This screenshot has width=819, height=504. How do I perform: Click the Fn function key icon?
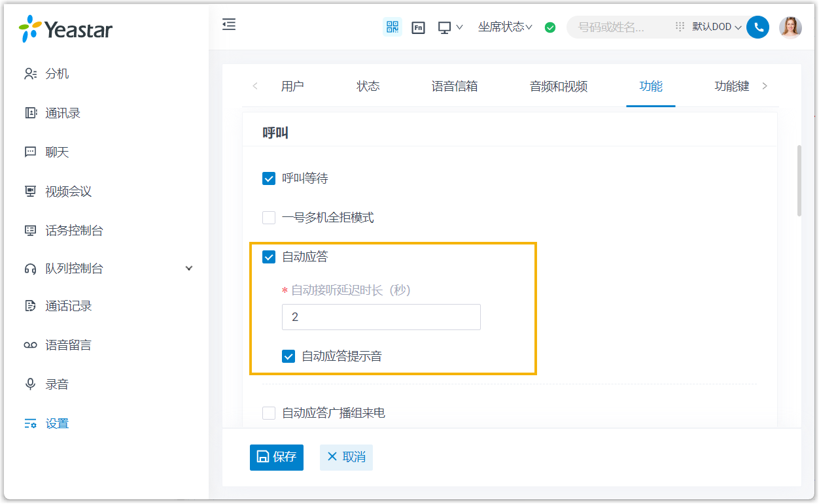419,27
